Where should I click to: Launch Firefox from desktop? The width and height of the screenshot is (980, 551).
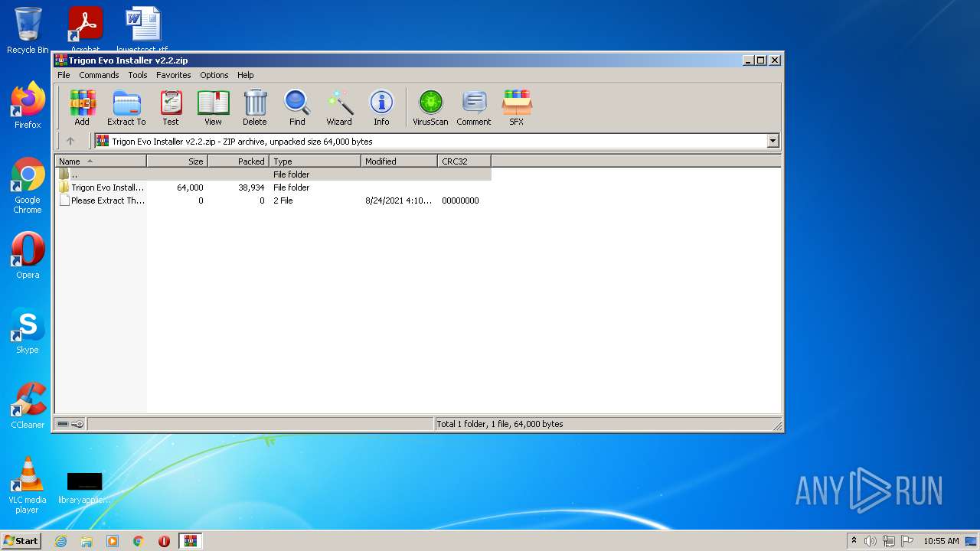click(28, 106)
